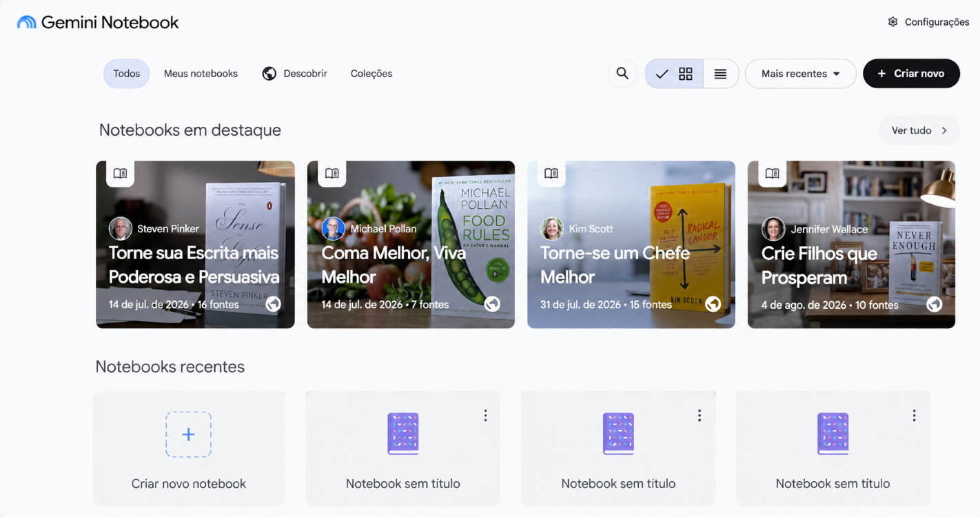Click the globe icon on the Jennifer Wallace card

(x=934, y=304)
